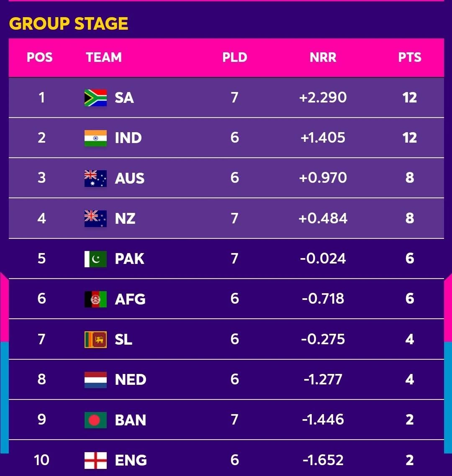Click the Afghanistan flag icon
The image size is (452, 476).
click(95, 299)
